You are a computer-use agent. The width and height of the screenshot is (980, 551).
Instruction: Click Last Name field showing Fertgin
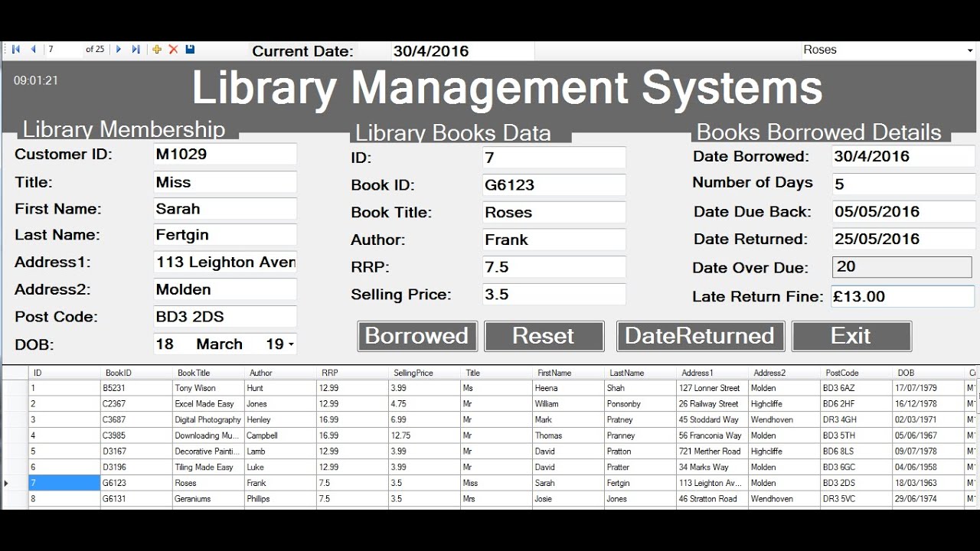pos(225,235)
